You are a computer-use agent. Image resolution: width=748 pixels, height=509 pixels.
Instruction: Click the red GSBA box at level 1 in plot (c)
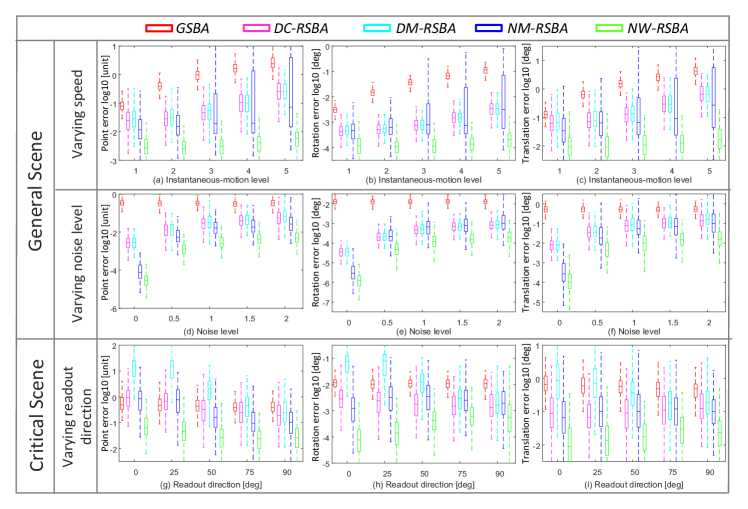[546, 115]
